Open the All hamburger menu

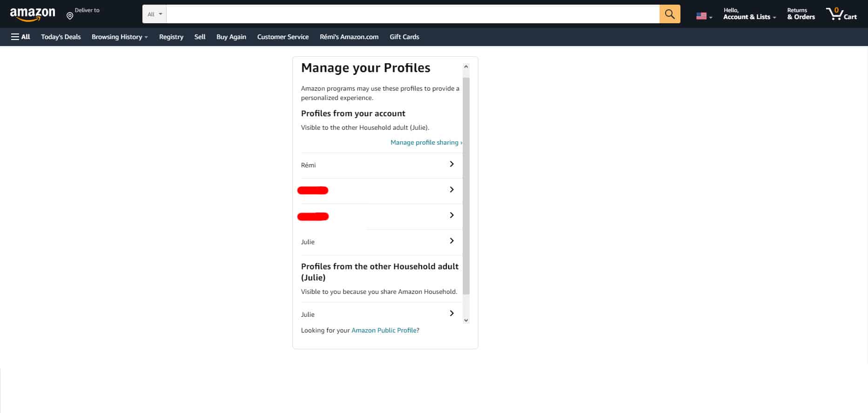point(20,37)
